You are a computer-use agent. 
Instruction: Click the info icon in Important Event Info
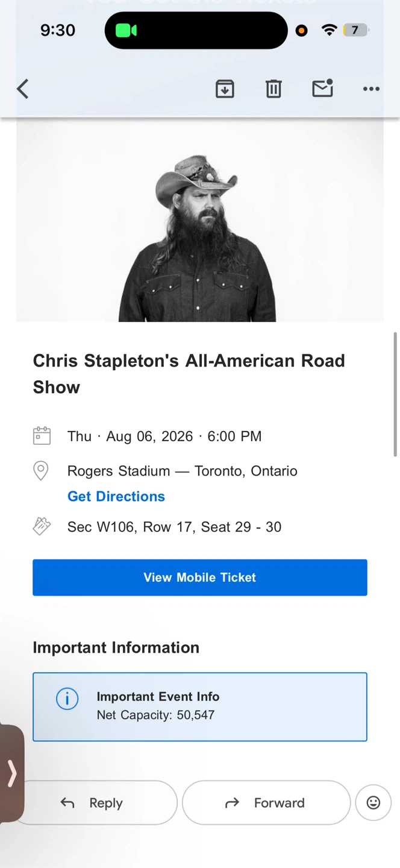[67, 699]
